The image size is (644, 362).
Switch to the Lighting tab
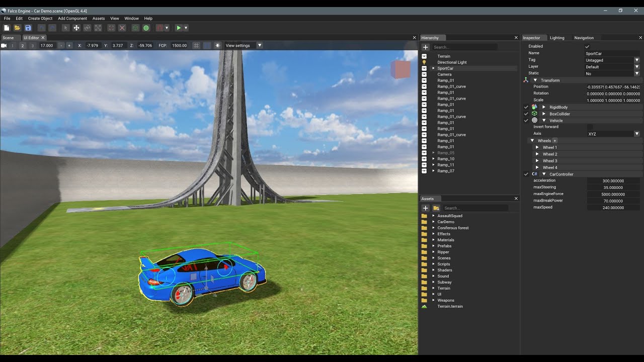557,38
